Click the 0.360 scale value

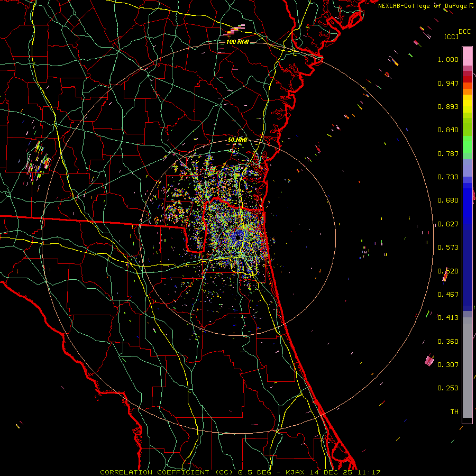tap(448, 342)
